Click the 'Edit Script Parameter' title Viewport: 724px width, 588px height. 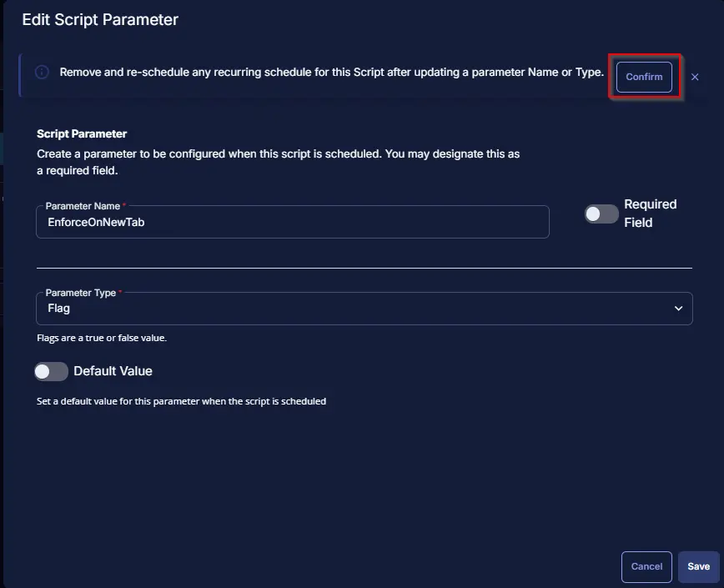point(100,20)
